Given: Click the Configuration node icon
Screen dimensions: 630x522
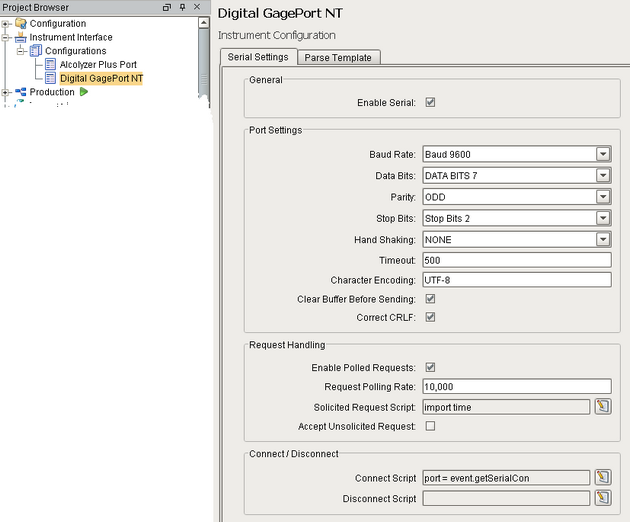Looking at the screenshot, I should [x=21, y=23].
